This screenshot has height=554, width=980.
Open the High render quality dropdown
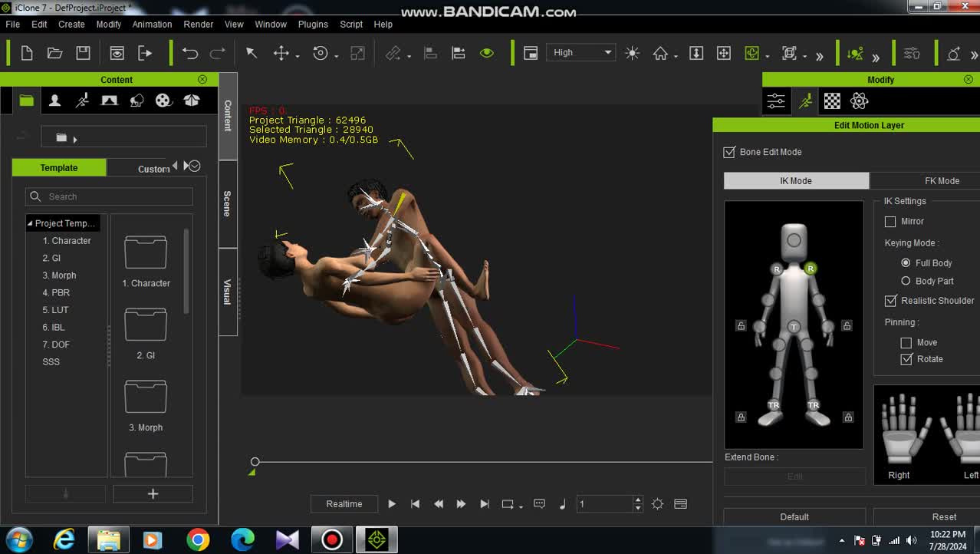[x=580, y=53]
